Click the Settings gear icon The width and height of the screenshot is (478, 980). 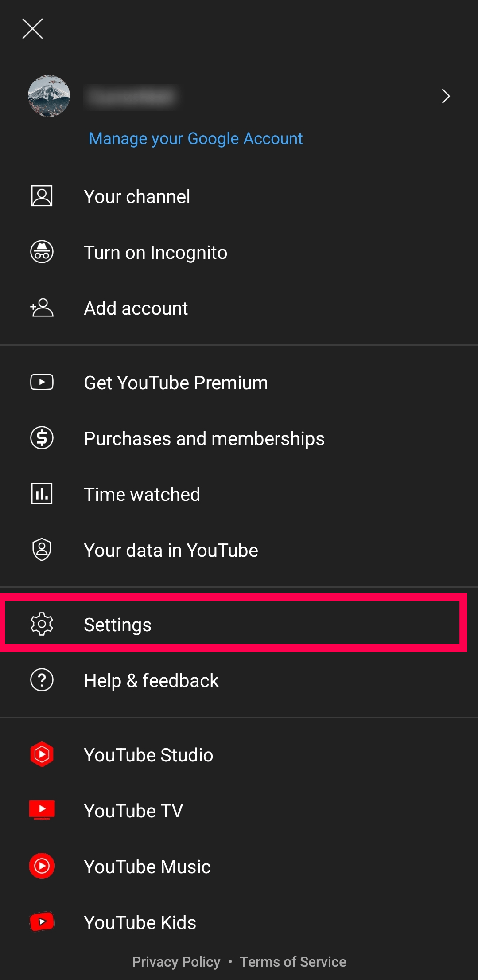click(42, 624)
